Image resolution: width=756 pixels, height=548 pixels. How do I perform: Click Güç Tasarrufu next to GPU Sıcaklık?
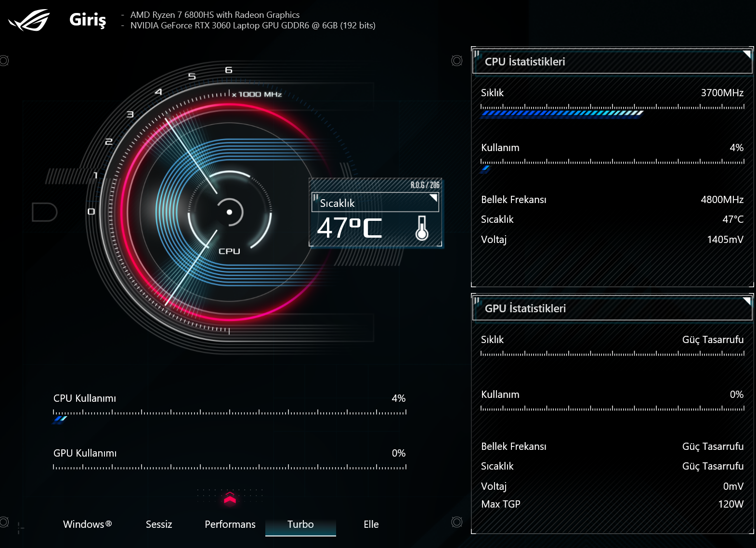point(713,466)
